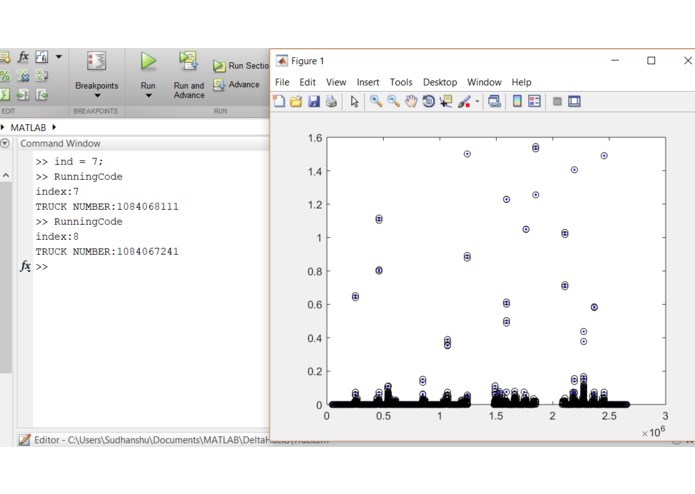The width and height of the screenshot is (695, 494).
Task: Open the Tools menu in Figure 1
Action: click(401, 82)
